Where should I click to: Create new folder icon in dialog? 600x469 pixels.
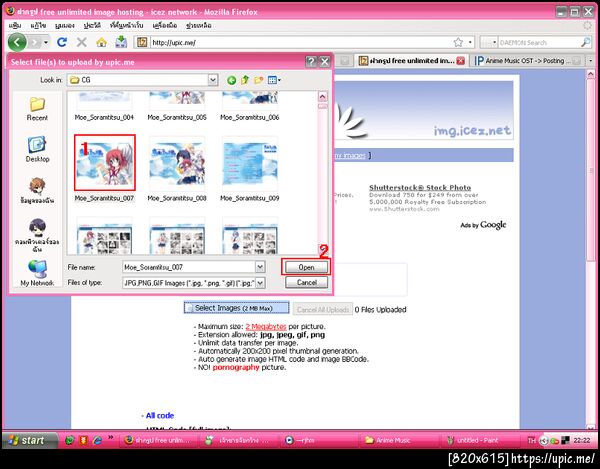(259, 80)
